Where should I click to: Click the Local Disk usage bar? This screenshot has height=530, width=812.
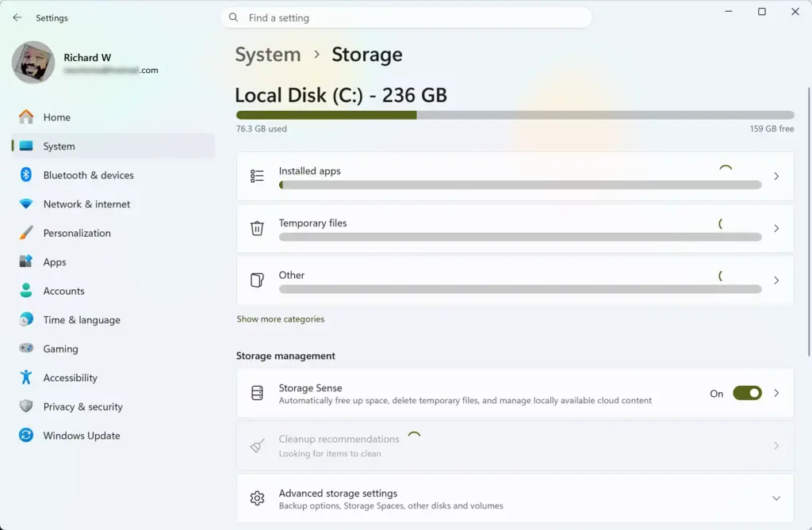pyautogui.click(x=515, y=115)
